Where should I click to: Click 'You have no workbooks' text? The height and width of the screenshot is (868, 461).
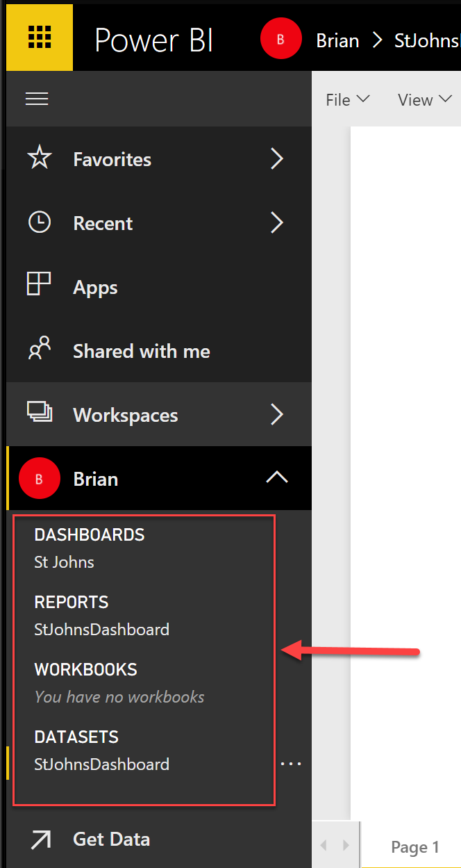click(x=119, y=697)
